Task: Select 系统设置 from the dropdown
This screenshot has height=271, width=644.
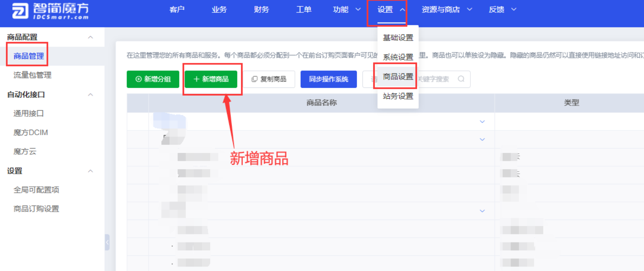Action: pyautogui.click(x=398, y=57)
